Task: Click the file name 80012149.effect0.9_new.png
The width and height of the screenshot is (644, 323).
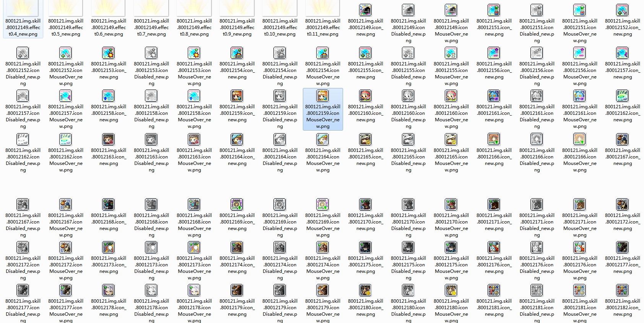Action: pyautogui.click(x=237, y=28)
